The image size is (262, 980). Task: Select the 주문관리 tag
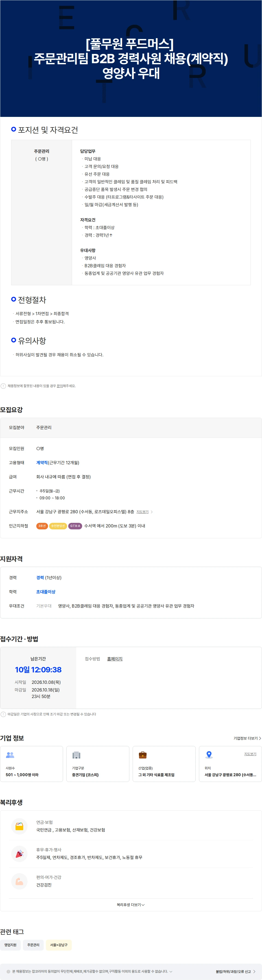click(33, 945)
